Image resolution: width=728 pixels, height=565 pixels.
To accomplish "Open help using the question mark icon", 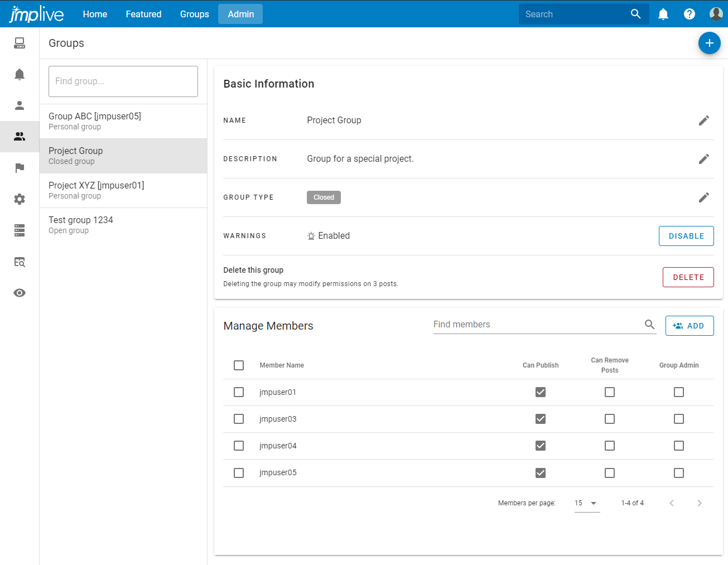I will pyautogui.click(x=690, y=14).
